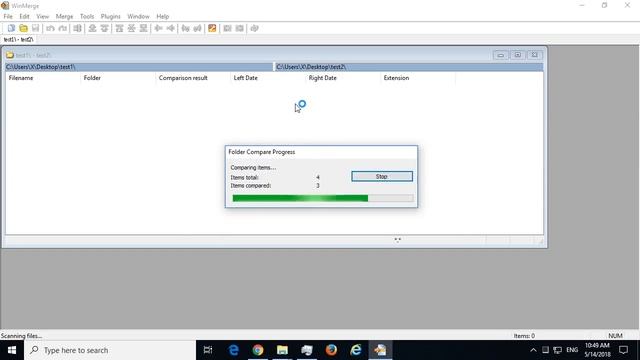Stop the folder comparison
The image size is (640, 360).
[x=382, y=176]
